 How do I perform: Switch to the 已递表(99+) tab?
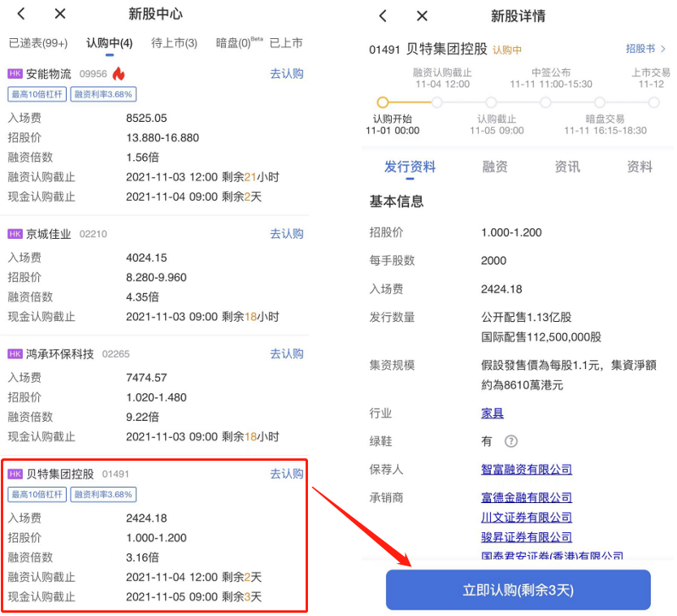pyautogui.click(x=38, y=43)
